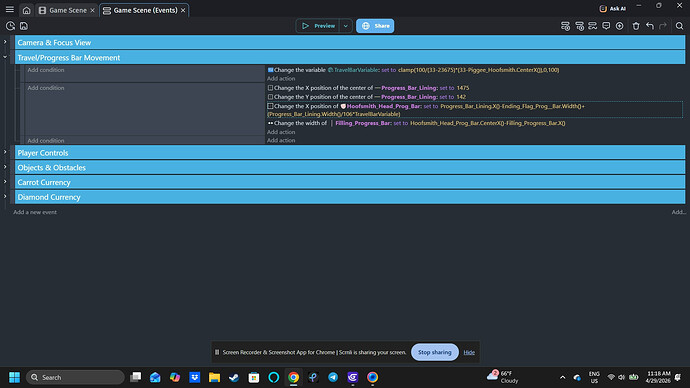690x388 pixels.
Task: Show hidden system tray icons chevron
Action: click(x=562, y=377)
